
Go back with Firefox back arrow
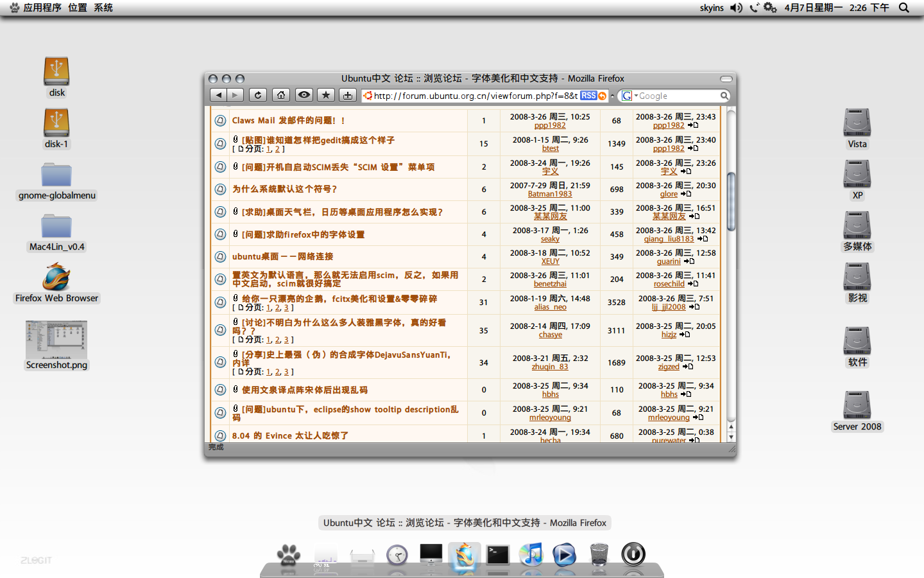(219, 95)
